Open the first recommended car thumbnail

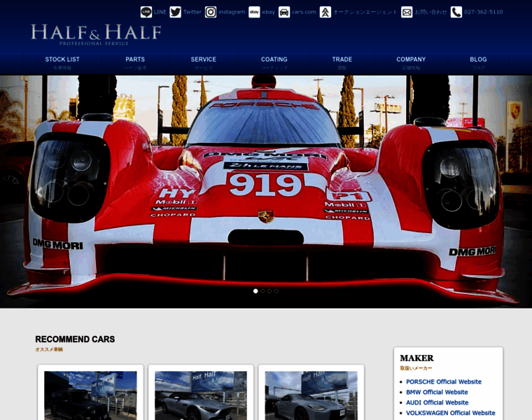[90, 395]
